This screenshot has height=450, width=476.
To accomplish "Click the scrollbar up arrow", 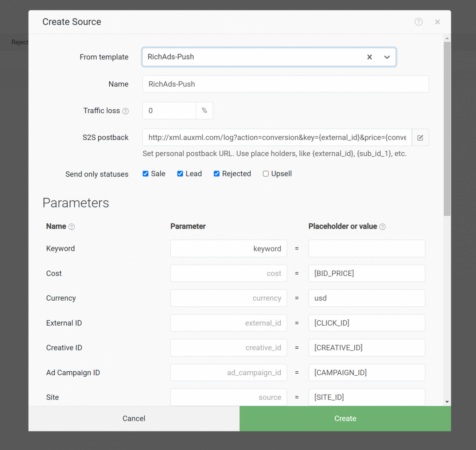I will pos(447,38).
